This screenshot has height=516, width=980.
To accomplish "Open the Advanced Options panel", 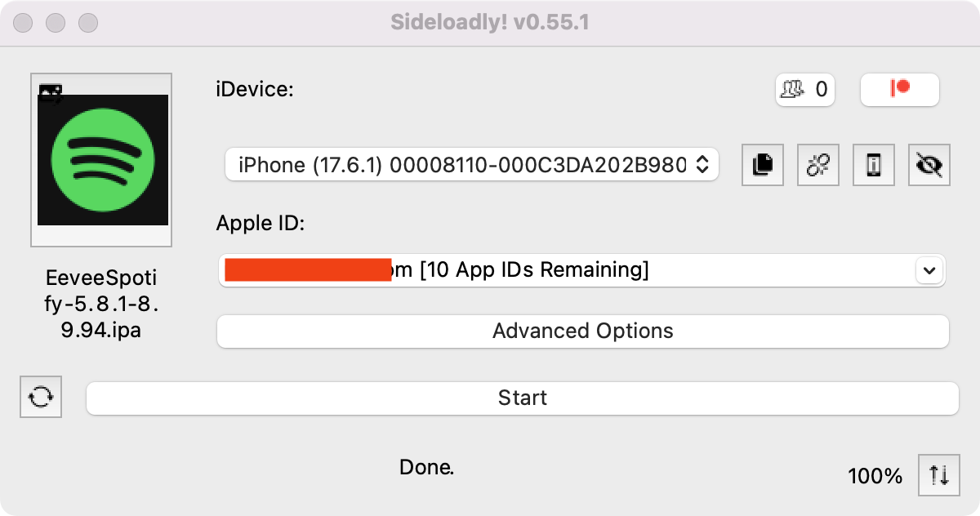I will (582, 331).
